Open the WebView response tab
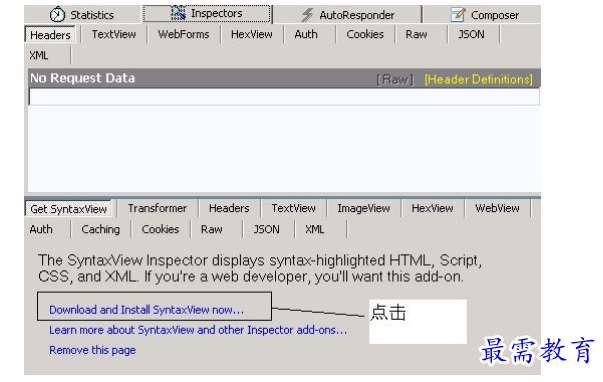The image size is (603, 382). pyautogui.click(x=497, y=208)
